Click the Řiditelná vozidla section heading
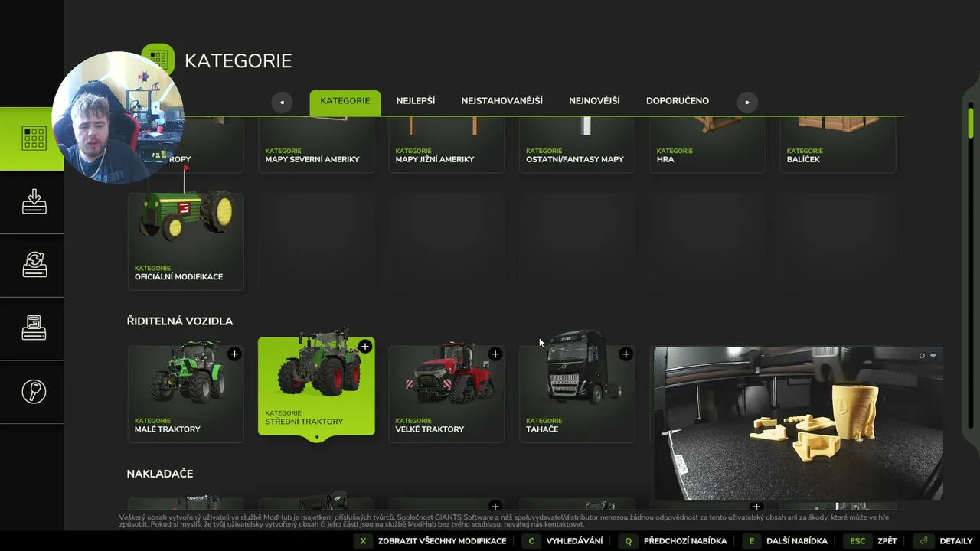The height and width of the screenshot is (551, 980). coord(180,321)
